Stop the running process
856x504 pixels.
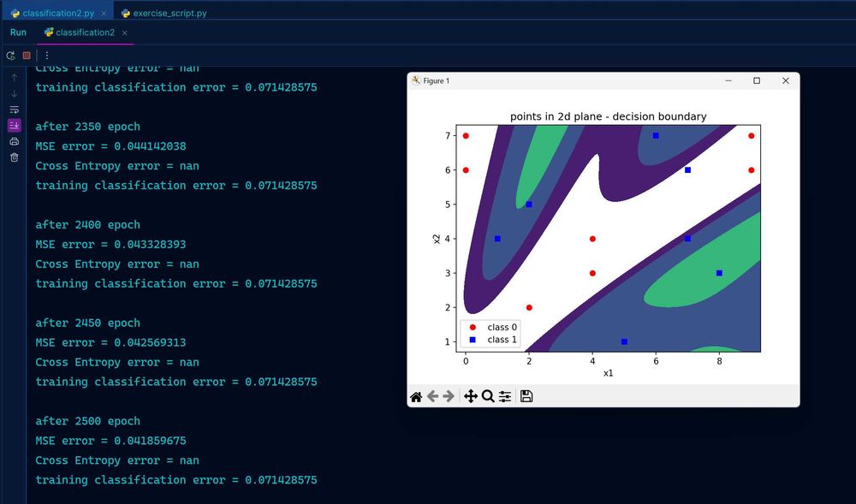coord(27,55)
